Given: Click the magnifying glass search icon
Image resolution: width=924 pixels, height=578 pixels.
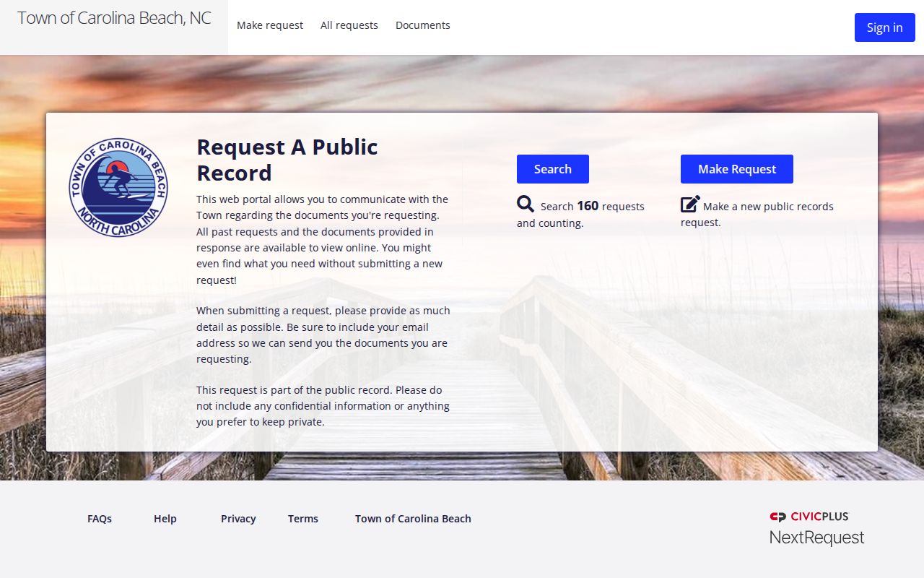Looking at the screenshot, I should [x=526, y=204].
